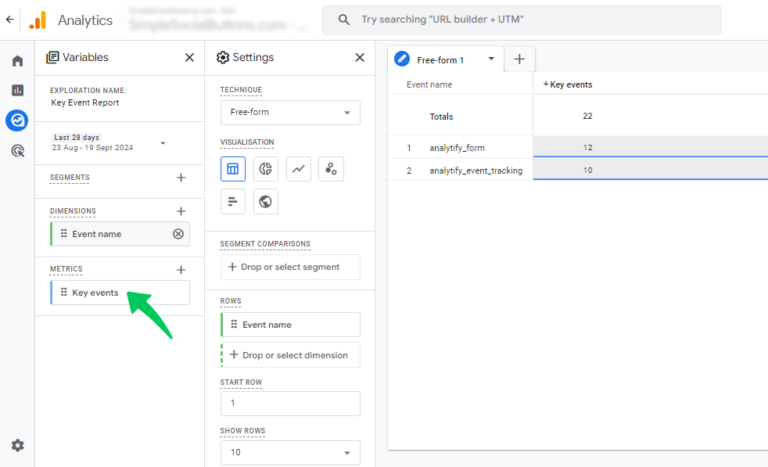Select the bar chart visualisation
768x467 pixels.
[233, 202]
